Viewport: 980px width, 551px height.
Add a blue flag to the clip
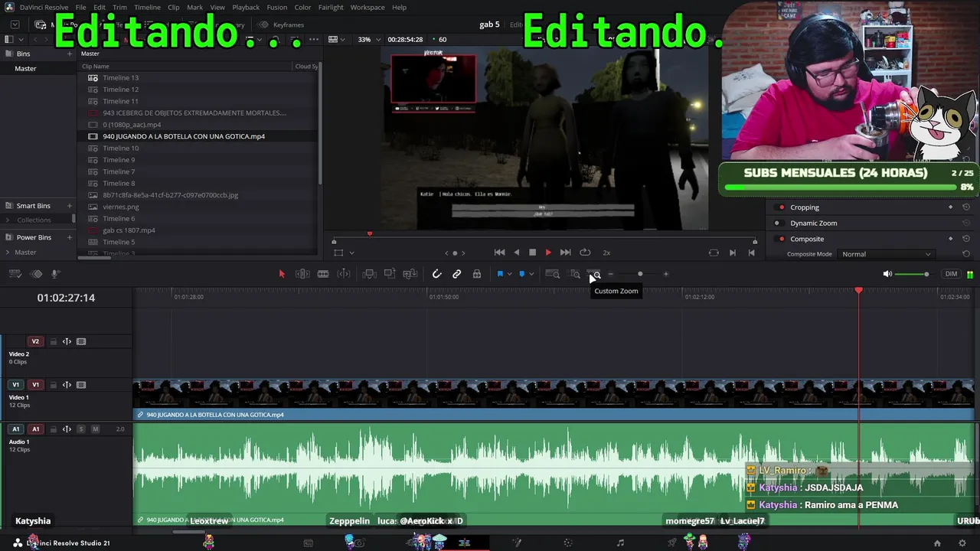click(500, 274)
